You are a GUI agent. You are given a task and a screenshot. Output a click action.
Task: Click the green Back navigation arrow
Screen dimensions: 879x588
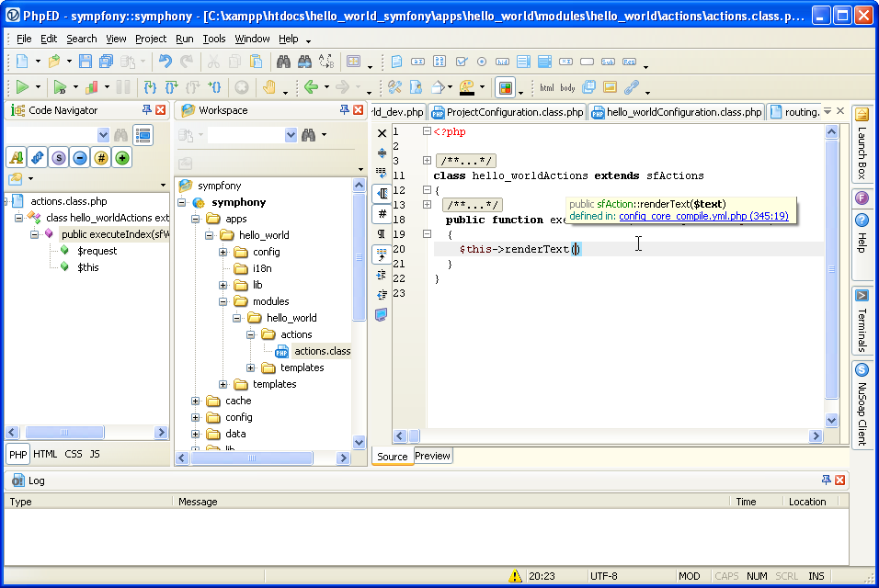click(x=311, y=87)
